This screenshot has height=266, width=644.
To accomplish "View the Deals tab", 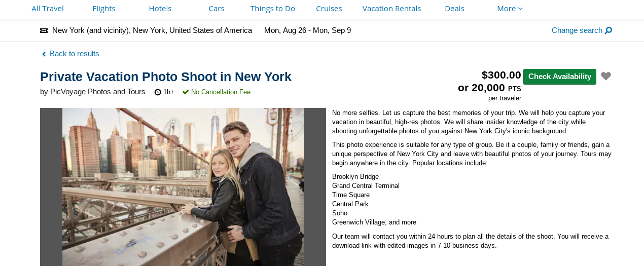I will click(454, 8).
